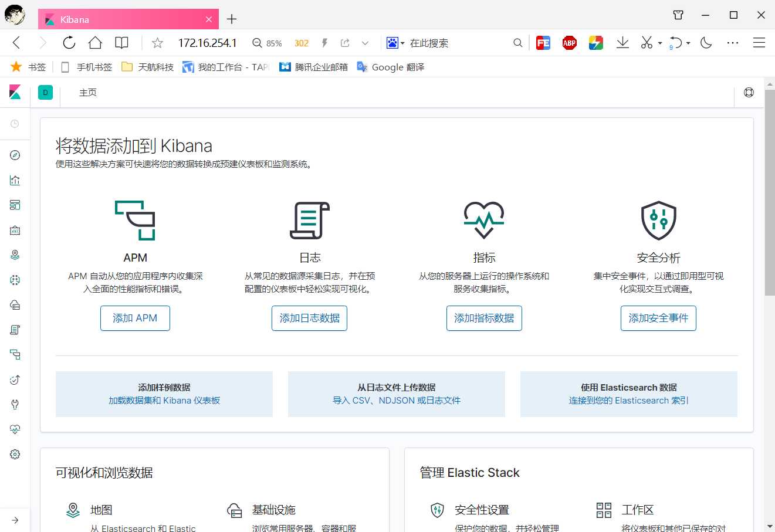
Task: Expand the undo history dropdown arrow
Action: 688,43
